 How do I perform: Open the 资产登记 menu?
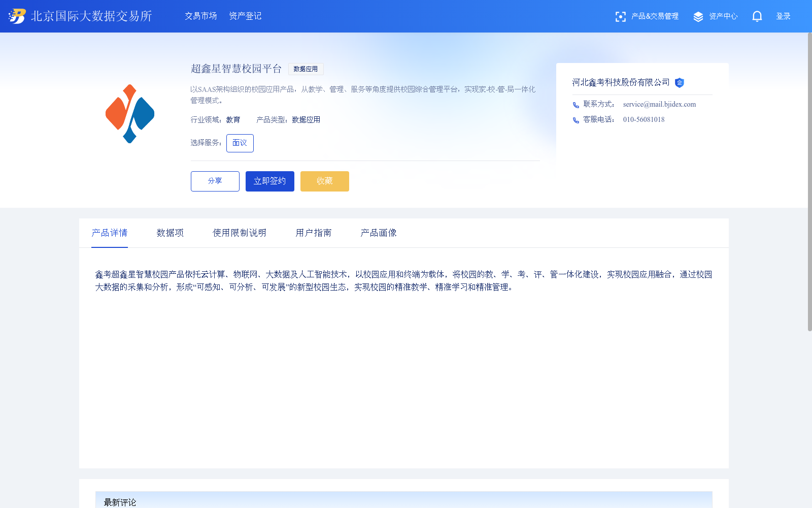point(245,16)
